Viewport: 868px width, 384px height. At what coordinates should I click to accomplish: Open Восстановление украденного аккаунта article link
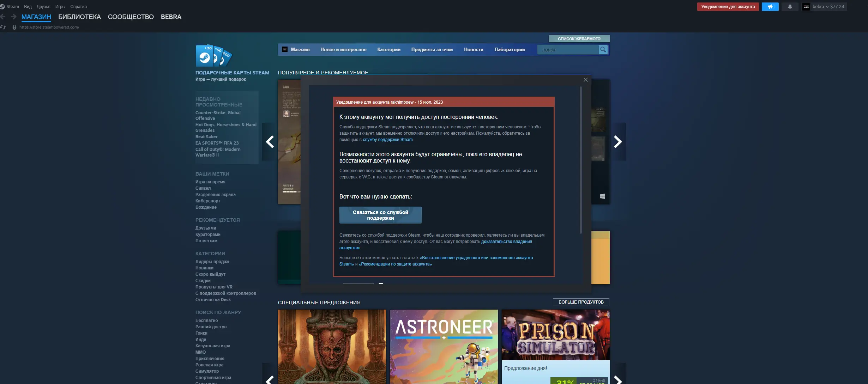tap(476, 258)
